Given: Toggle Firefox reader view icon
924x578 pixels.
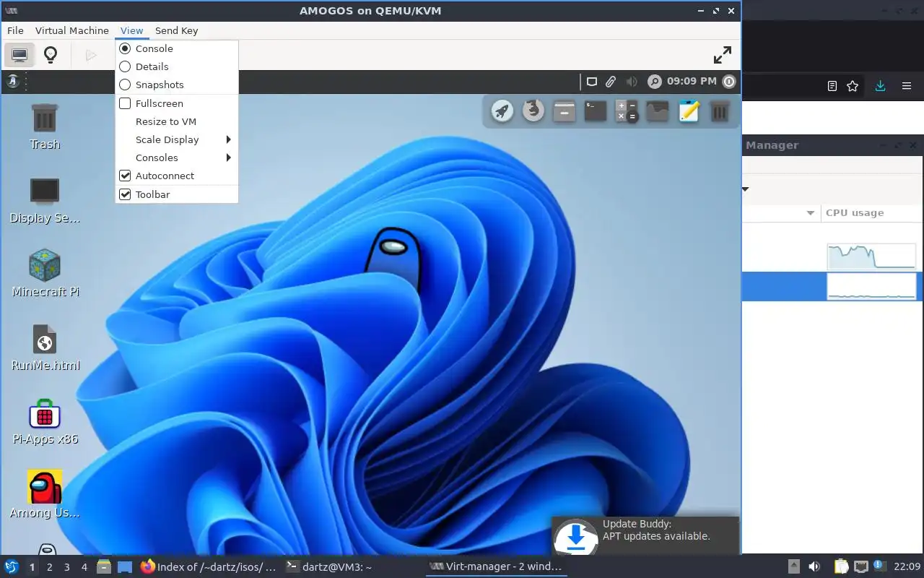Looking at the screenshot, I should (832, 86).
